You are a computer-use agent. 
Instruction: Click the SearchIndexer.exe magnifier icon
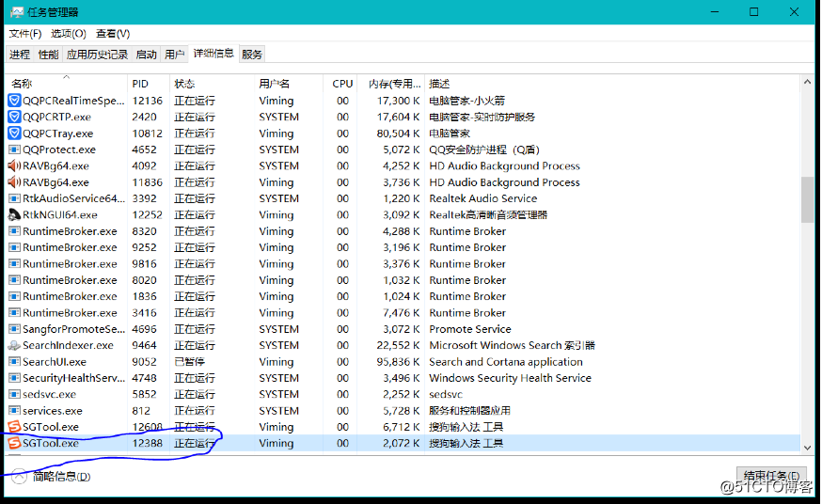pos(15,345)
